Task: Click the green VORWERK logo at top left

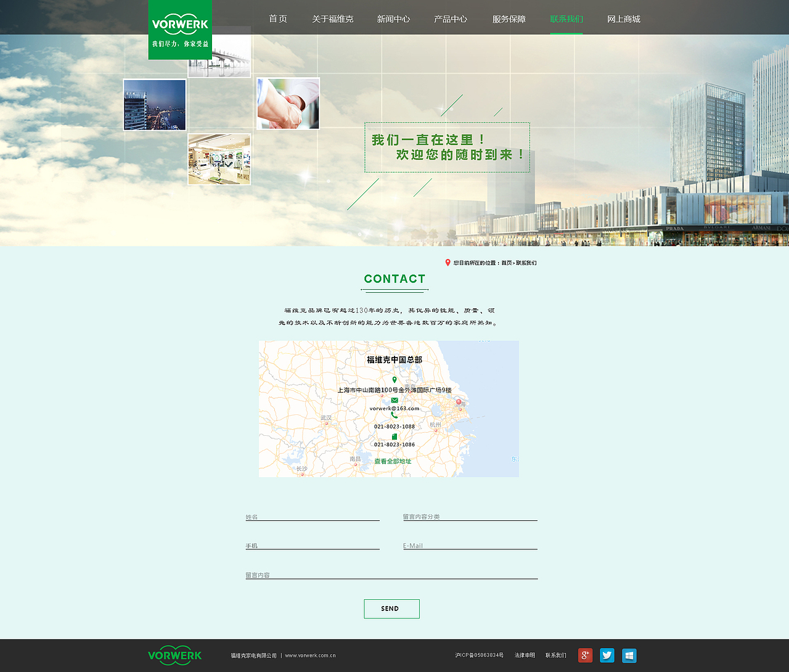Action: click(179, 25)
